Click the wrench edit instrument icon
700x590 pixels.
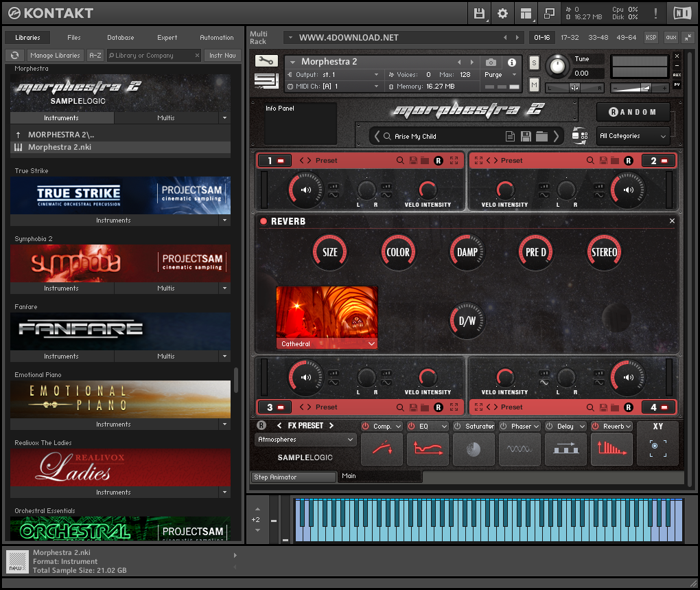[x=266, y=60]
